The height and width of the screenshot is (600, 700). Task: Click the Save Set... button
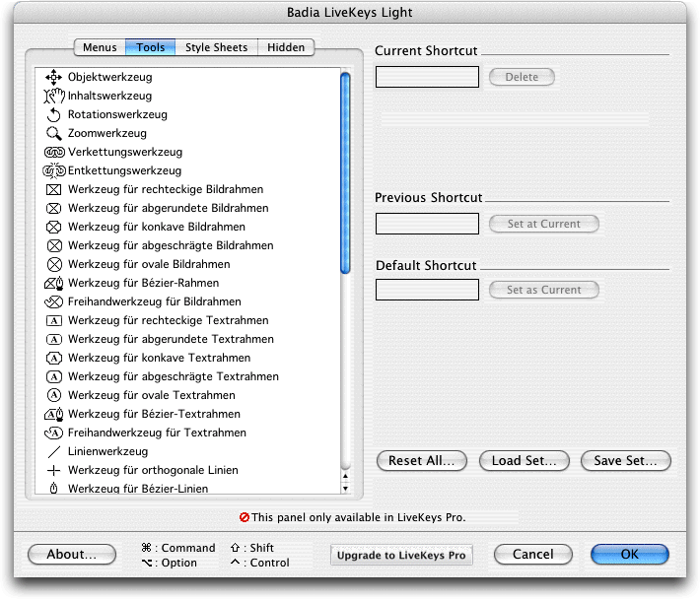(x=625, y=461)
